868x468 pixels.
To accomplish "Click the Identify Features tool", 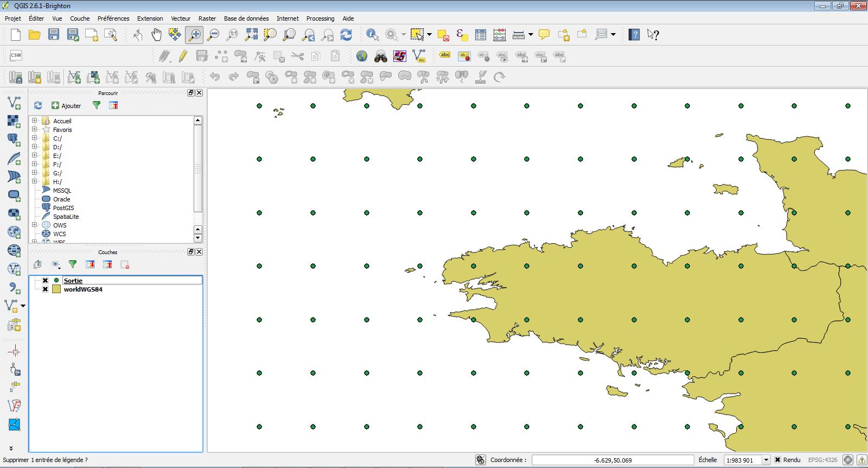I will pyautogui.click(x=372, y=35).
